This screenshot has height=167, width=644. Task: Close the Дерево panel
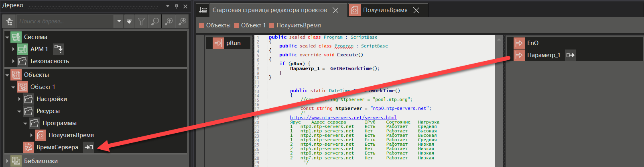185,6
